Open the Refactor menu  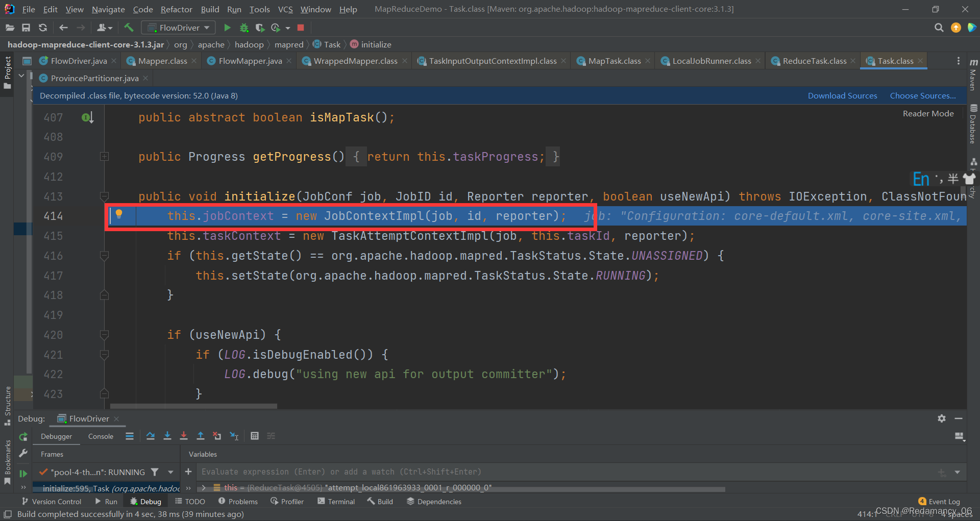coord(176,9)
